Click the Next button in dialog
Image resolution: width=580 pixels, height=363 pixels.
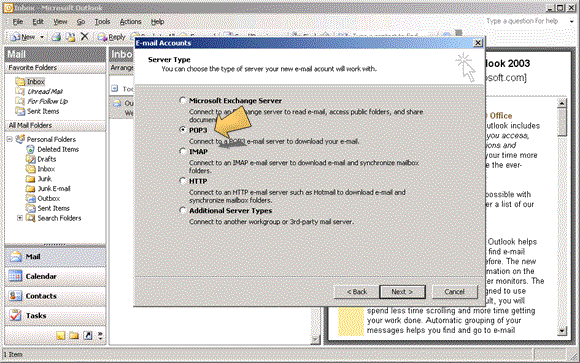pos(402,292)
